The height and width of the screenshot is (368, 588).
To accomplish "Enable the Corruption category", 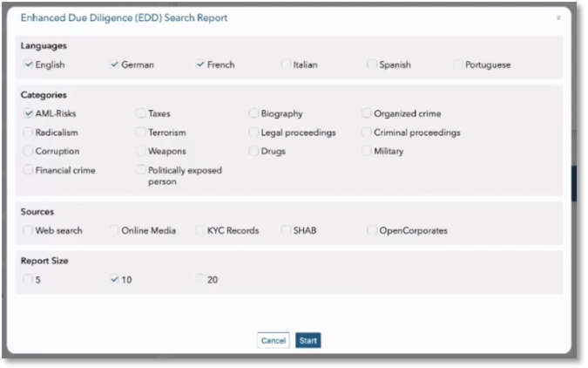I will [29, 152].
